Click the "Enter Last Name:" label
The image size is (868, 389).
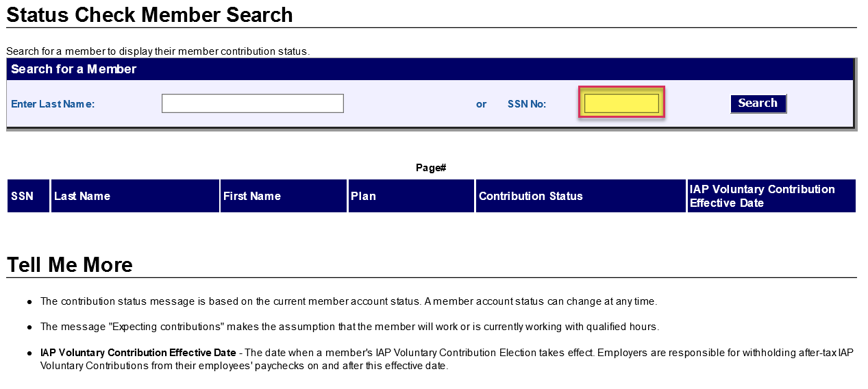53,104
